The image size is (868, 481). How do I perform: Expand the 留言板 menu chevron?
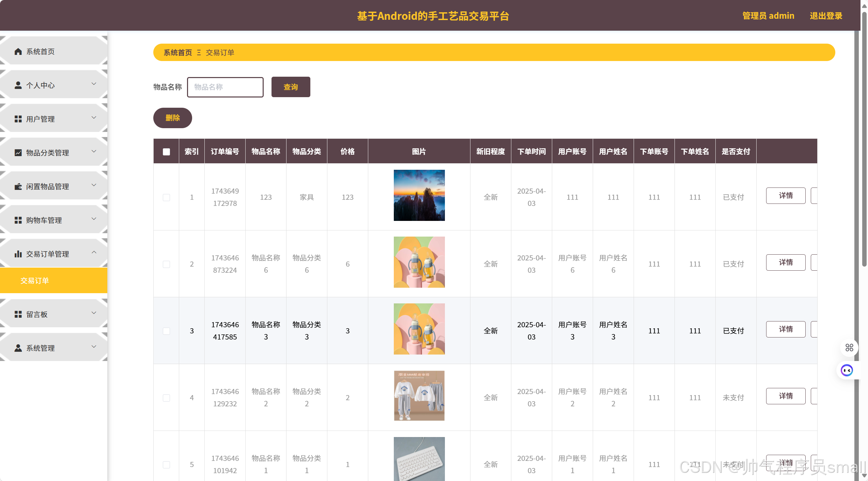[94, 313]
